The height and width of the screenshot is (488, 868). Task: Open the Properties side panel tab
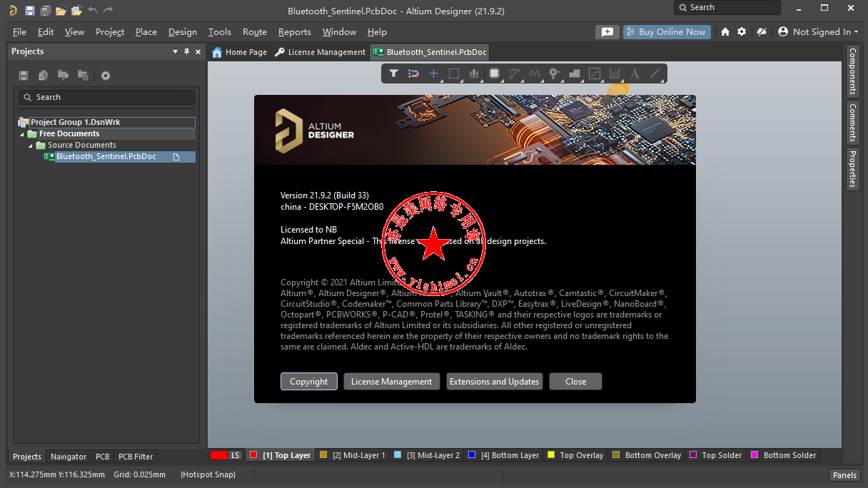click(852, 169)
